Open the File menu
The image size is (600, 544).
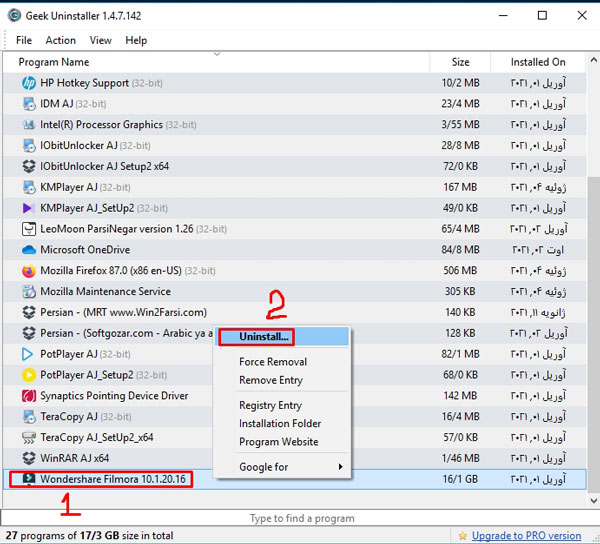(24, 40)
